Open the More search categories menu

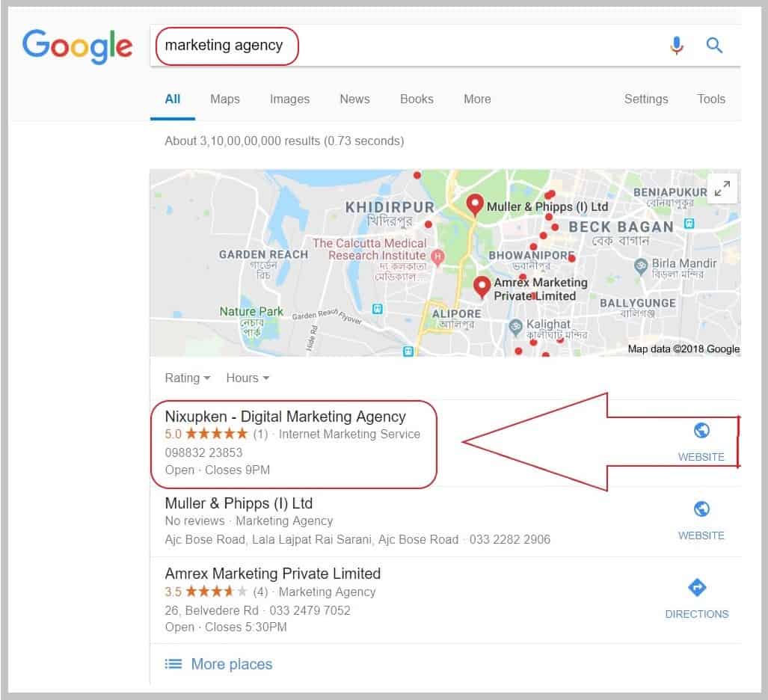point(477,99)
